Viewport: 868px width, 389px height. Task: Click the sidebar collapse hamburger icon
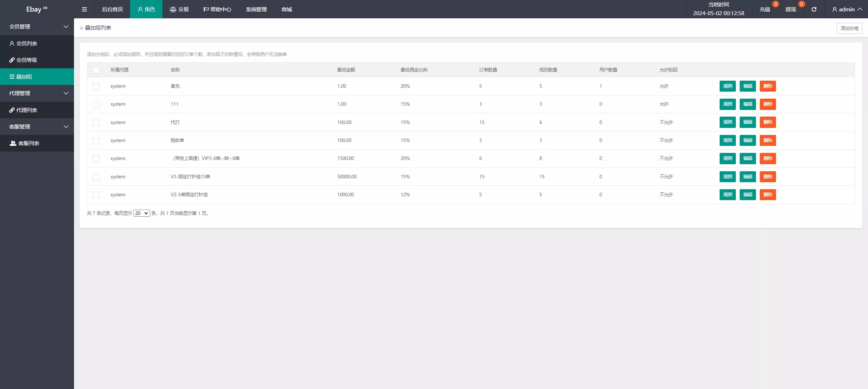tap(84, 9)
